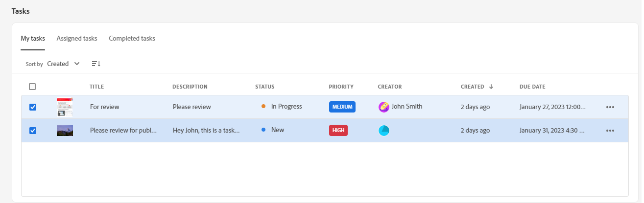644x203 pixels.
Task: Click the orange In Progress status dot
Action: 263,106
